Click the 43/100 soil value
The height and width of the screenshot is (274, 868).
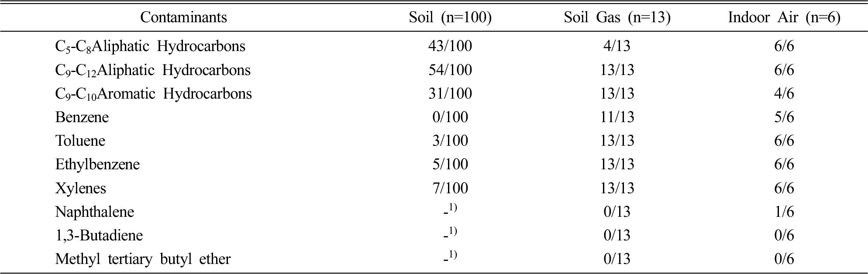point(450,46)
